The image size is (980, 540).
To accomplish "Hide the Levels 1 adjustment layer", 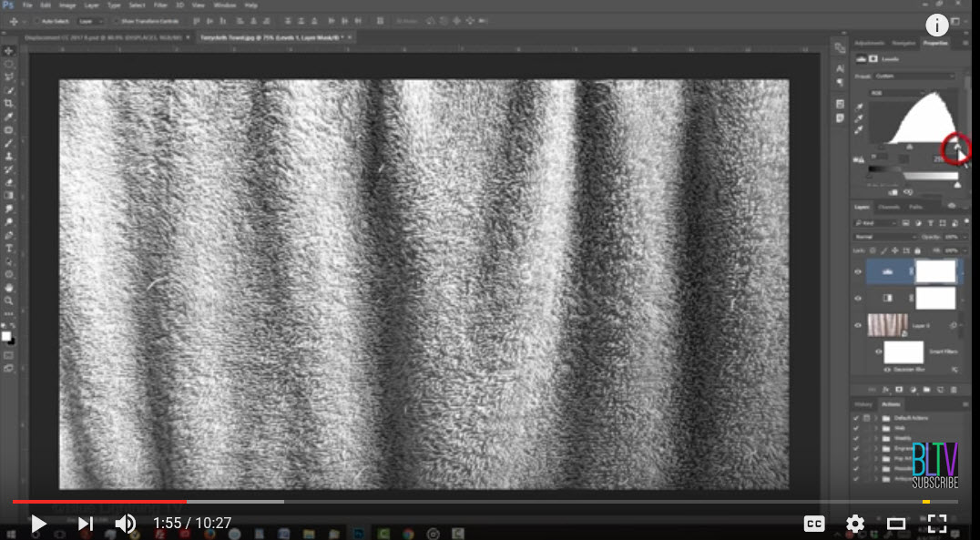I will coord(858,272).
